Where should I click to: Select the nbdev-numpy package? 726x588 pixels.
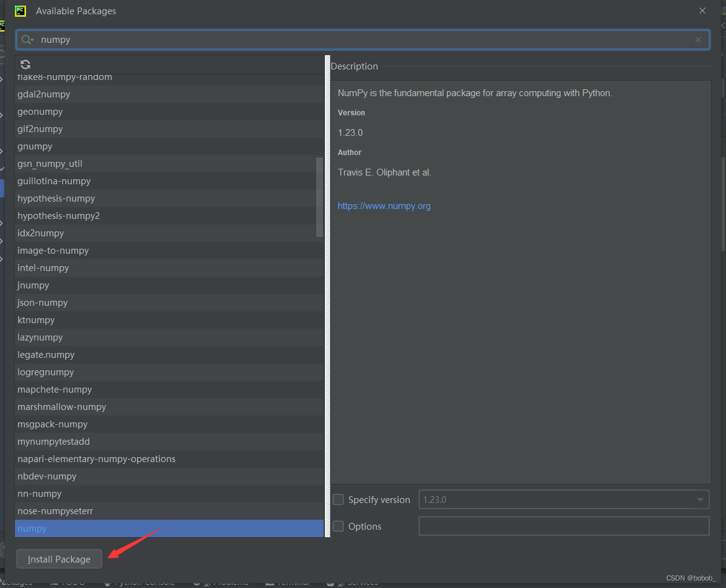click(169, 476)
